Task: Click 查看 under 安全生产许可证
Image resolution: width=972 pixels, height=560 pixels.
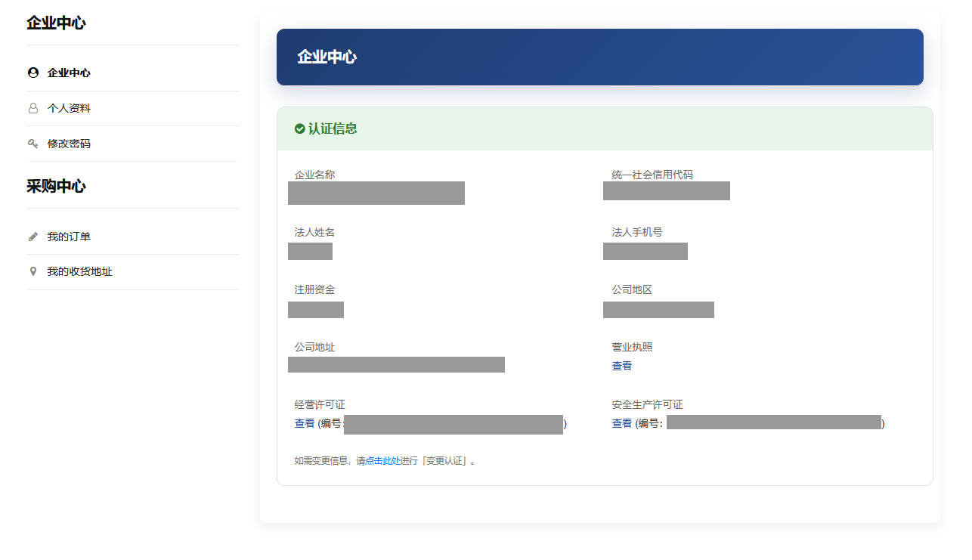Action: click(x=621, y=423)
